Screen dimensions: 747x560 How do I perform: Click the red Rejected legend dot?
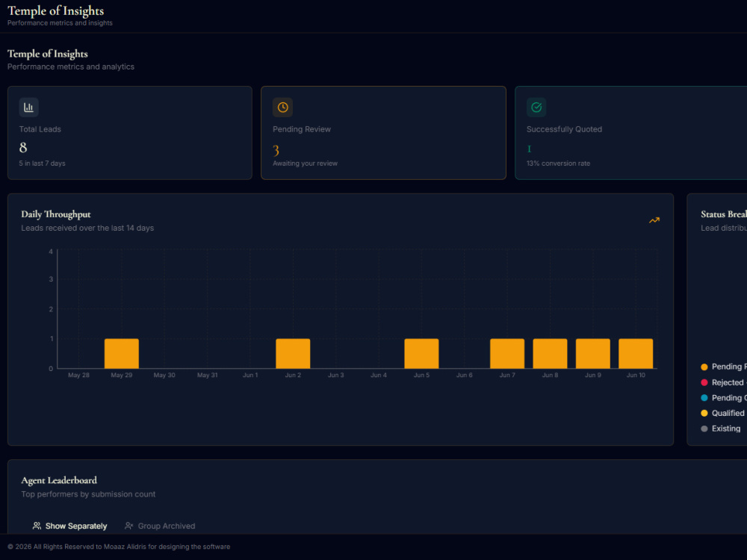pos(704,382)
